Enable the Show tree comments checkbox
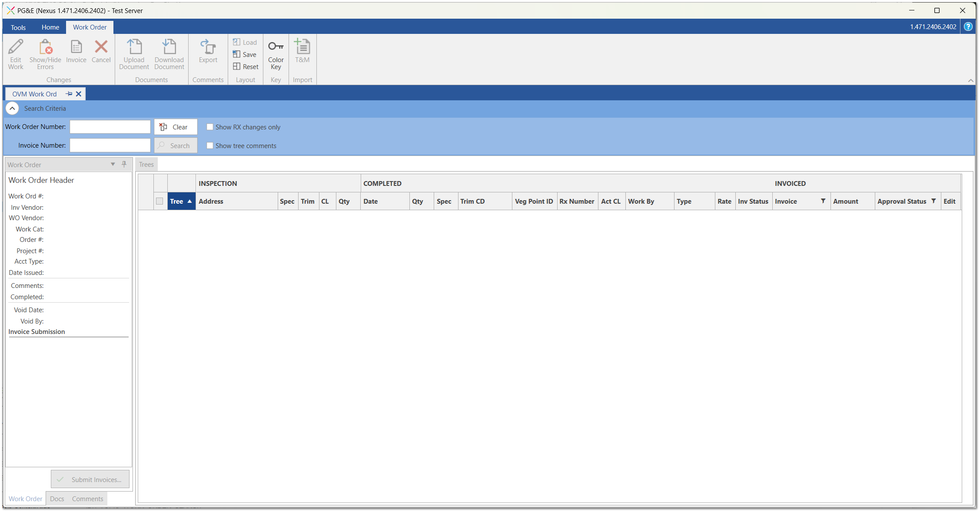Viewport: 980px width, 512px height. coord(209,145)
